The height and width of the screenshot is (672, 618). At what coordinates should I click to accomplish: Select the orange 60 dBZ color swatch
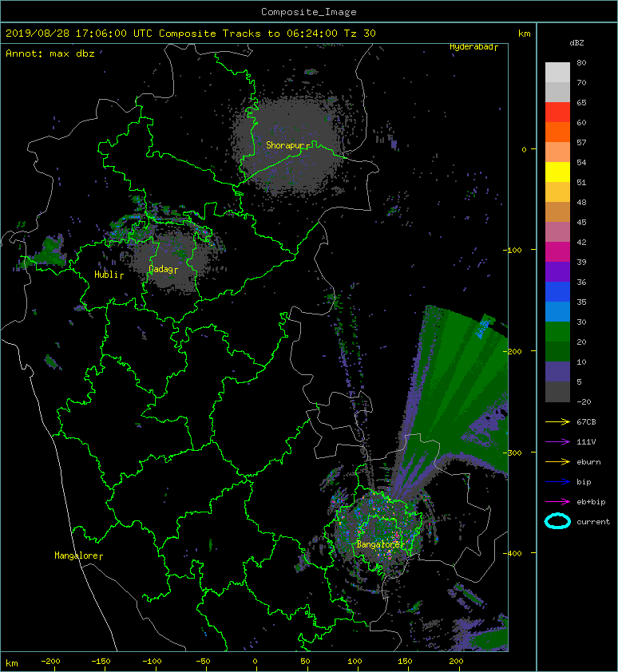557,132
